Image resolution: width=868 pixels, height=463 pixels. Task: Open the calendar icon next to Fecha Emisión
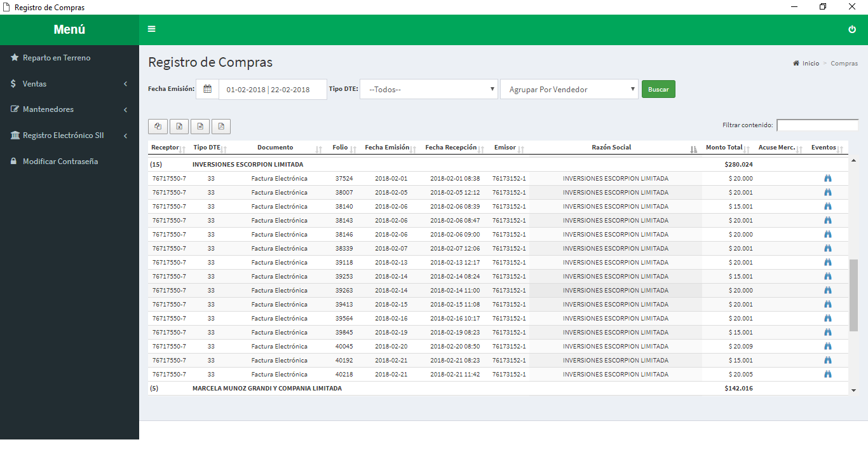pos(207,89)
